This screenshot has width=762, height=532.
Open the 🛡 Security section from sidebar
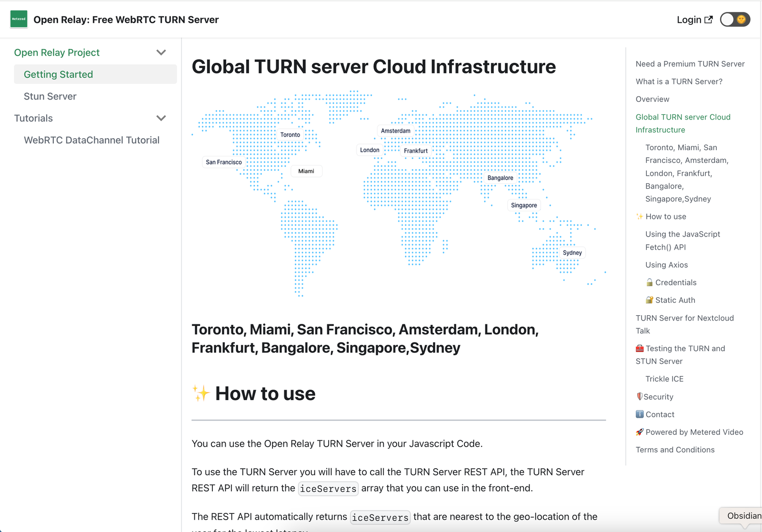pyautogui.click(x=654, y=396)
